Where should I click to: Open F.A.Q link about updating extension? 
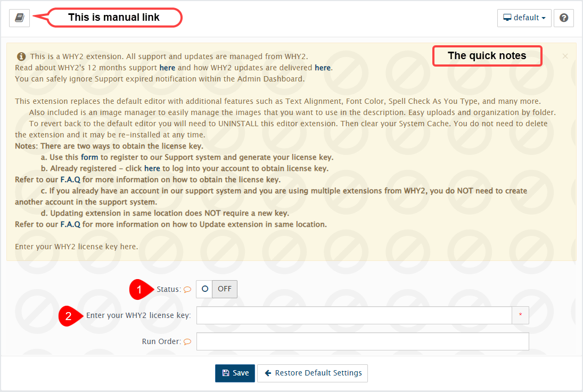point(70,224)
